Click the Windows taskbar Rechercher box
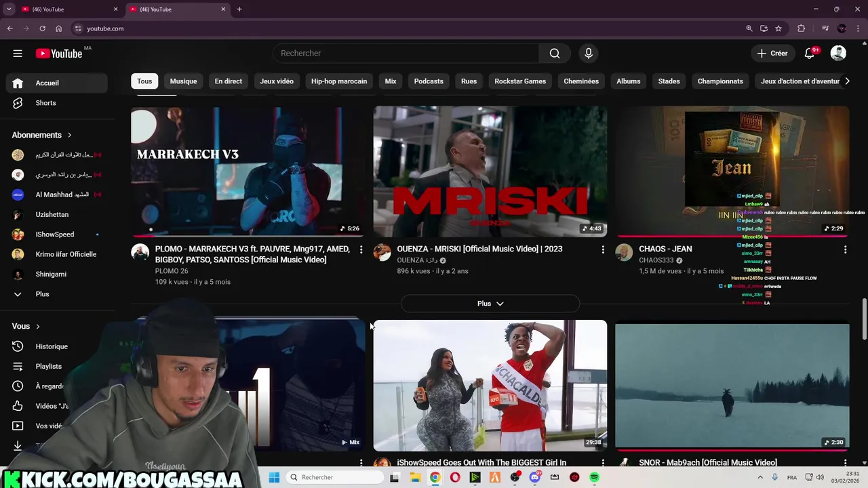The height and width of the screenshot is (488, 868). [x=335, y=477]
